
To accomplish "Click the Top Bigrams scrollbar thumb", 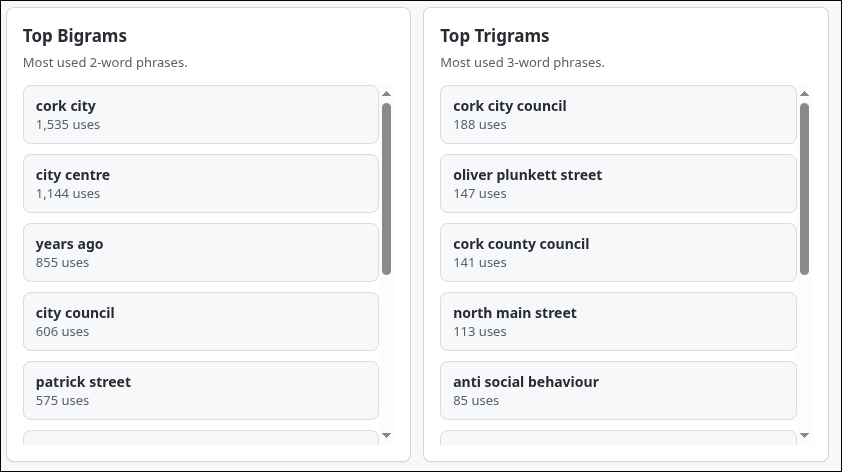I will point(386,188).
